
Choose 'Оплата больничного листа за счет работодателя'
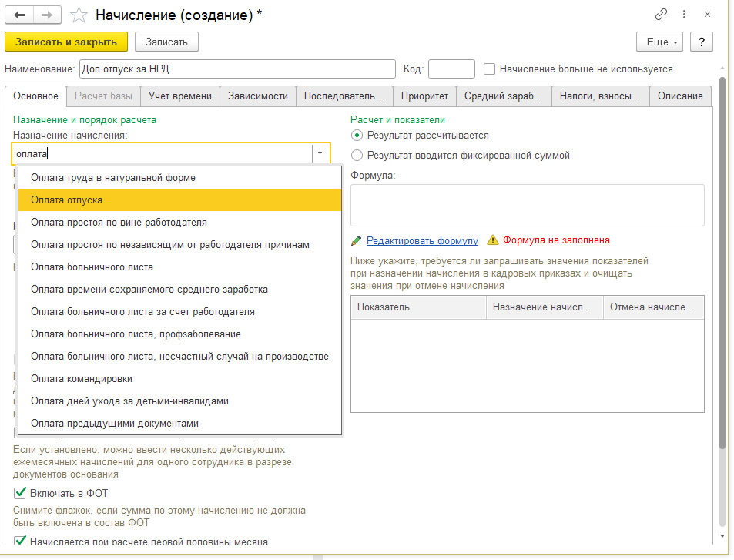(x=179, y=312)
